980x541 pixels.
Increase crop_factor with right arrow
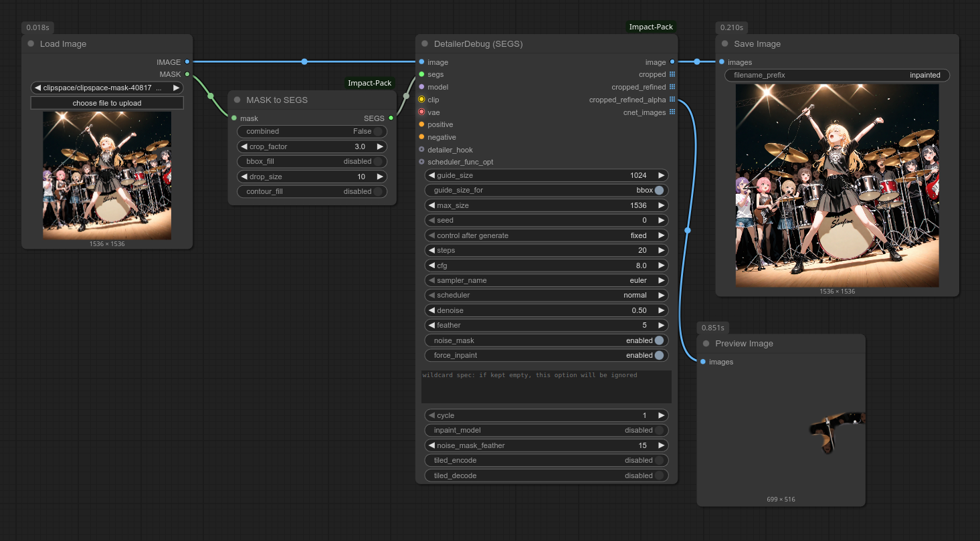coord(380,146)
